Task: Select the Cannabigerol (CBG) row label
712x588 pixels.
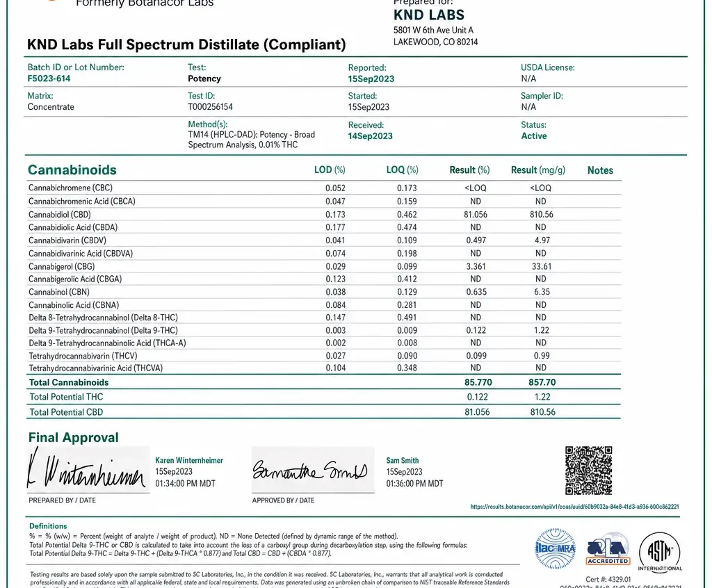Action: [x=61, y=266]
